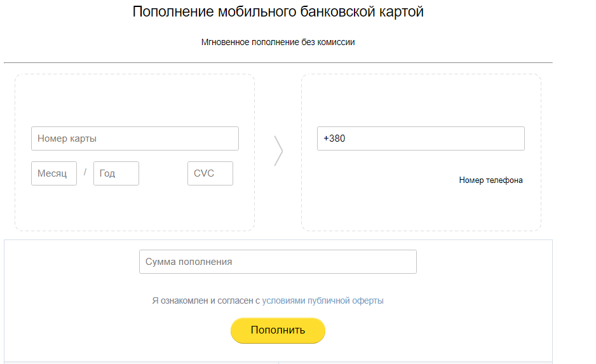Click the slash separator between Месяц and Год
The width and height of the screenshot is (596, 364).
click(85, 172)
